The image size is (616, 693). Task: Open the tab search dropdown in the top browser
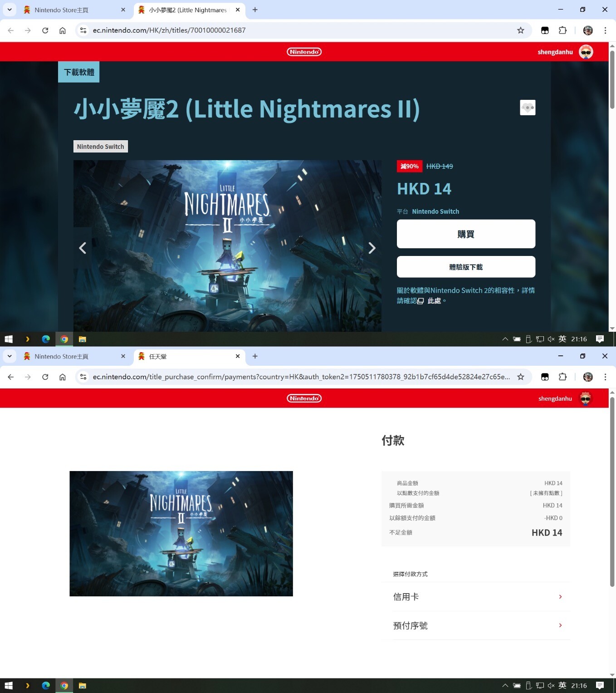tap(10, 10)
